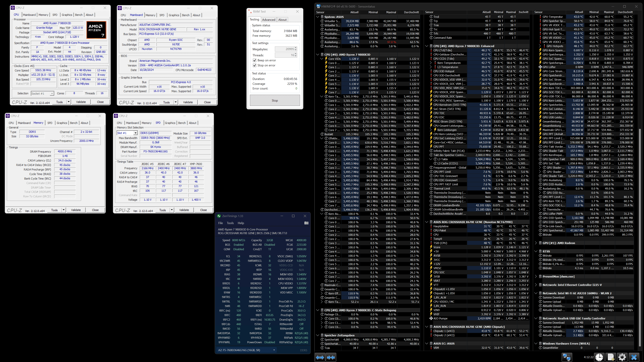Click the expand columns arrows button in HWiNFO
The height and width of the screenshot is (362, 644).
pos(320,357)
